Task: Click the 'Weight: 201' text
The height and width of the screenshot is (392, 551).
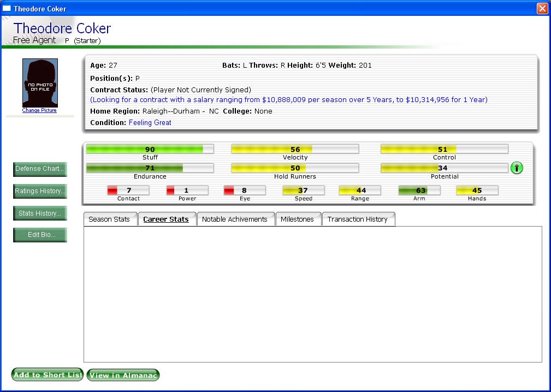Action: point(350,66)
